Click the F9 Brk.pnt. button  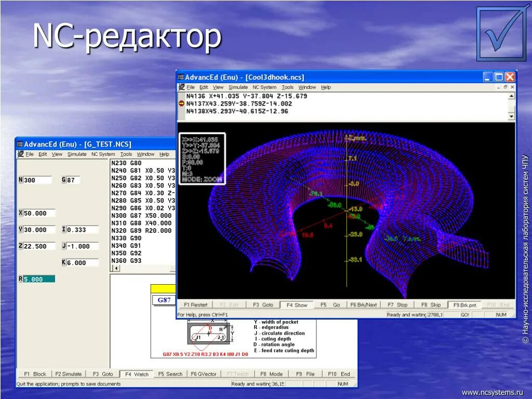tap(465, 304)
